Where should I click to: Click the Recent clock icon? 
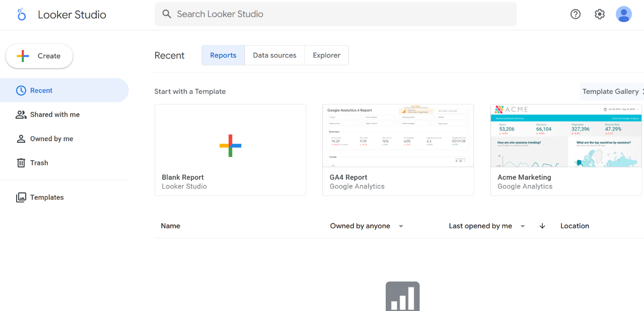coord(21,91)
